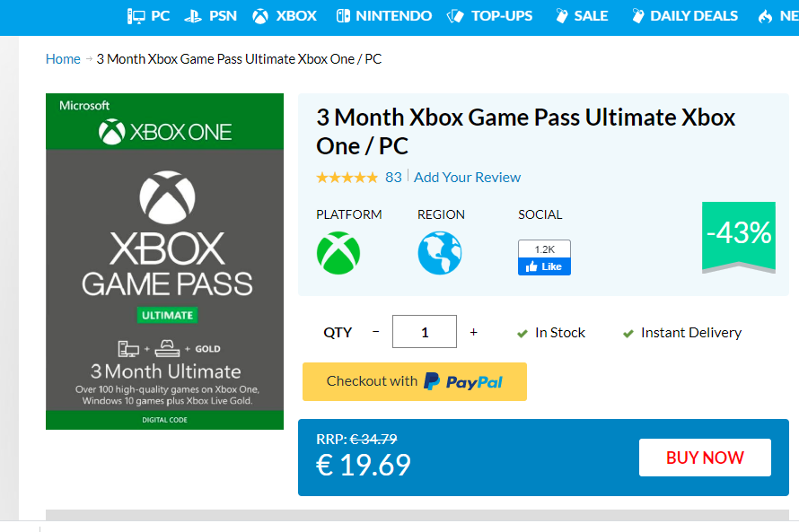
Task: Open the 83 reviews count link
Action: 393,177
